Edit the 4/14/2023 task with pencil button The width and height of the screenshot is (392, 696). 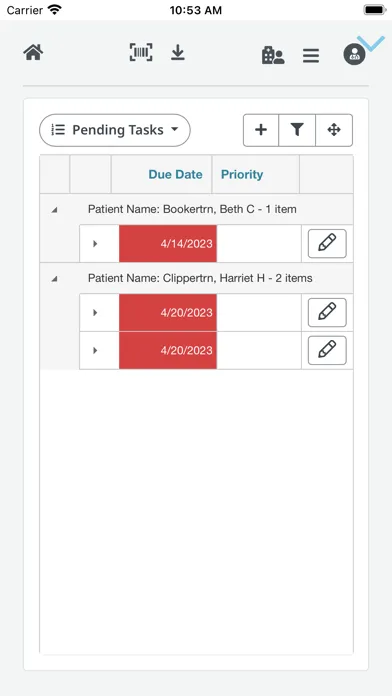(x=327, y=244)
